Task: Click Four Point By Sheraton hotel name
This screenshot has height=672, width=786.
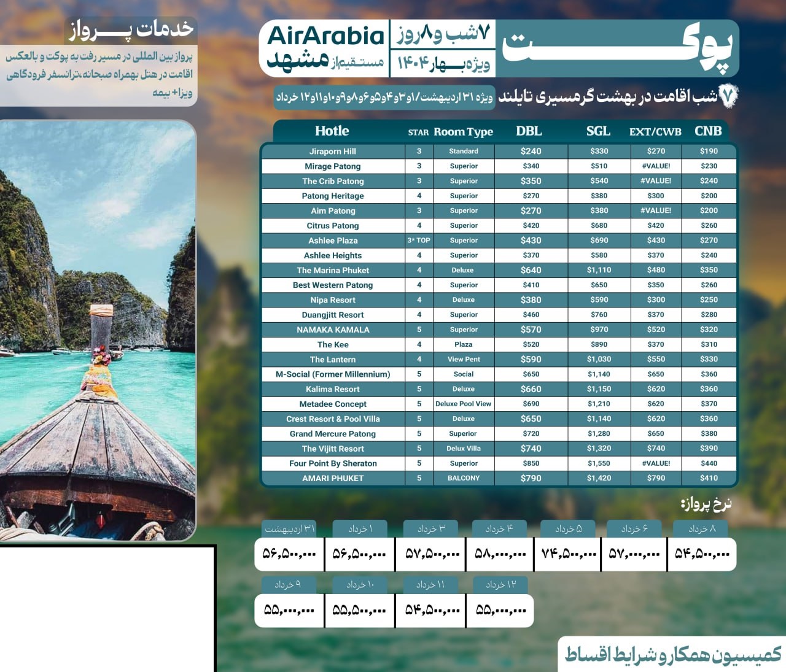Action: [333, 463]
